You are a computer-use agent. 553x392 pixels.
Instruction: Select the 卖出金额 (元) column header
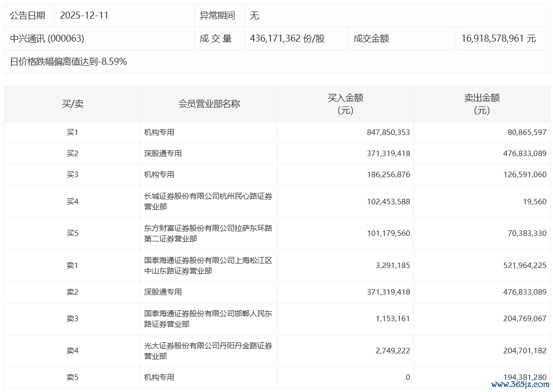point(482,104)
